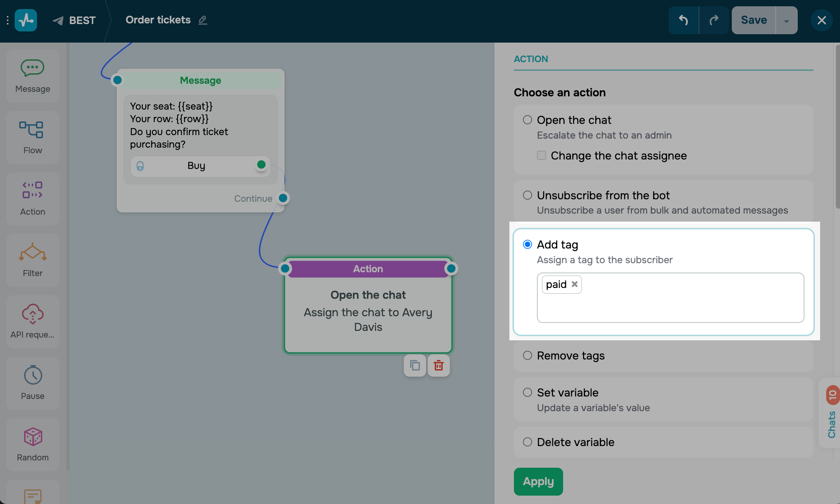Select the Open the chat radio option
Viewport: 840px width, 504px height.
click(527, 120)
